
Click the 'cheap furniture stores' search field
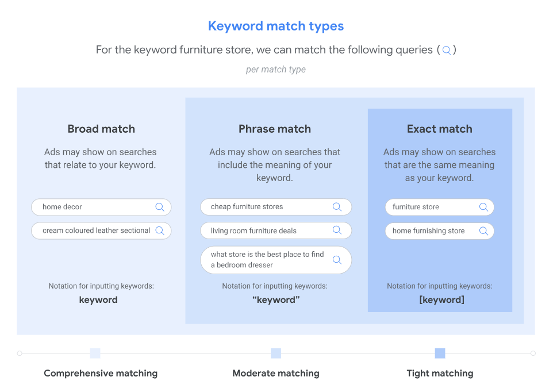click(264, 207)
